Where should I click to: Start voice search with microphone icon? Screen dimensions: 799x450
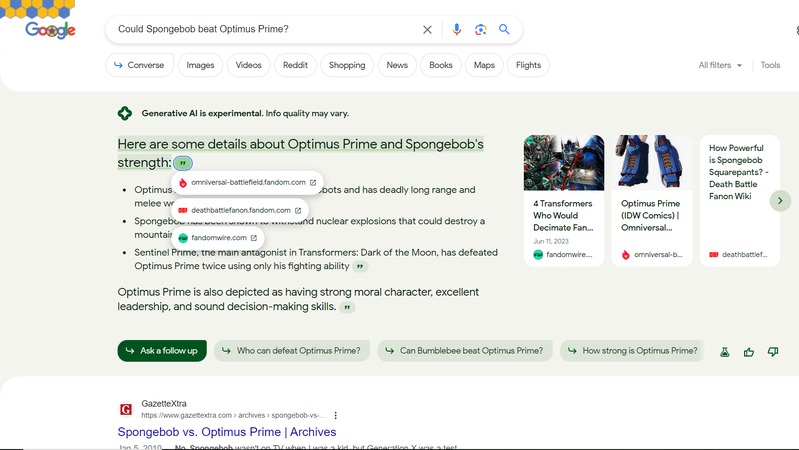pyautogui.click(x=457, y=30)
